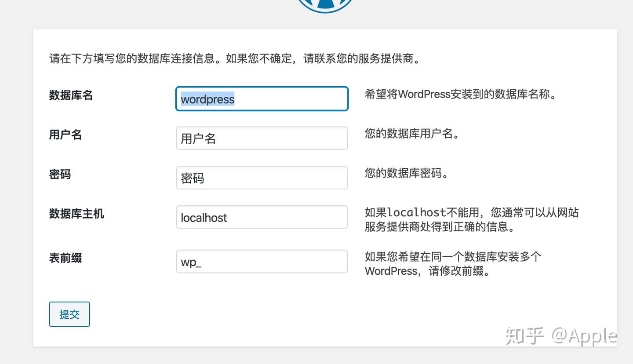Click the hint 您的数据库密码

(407, 173)
